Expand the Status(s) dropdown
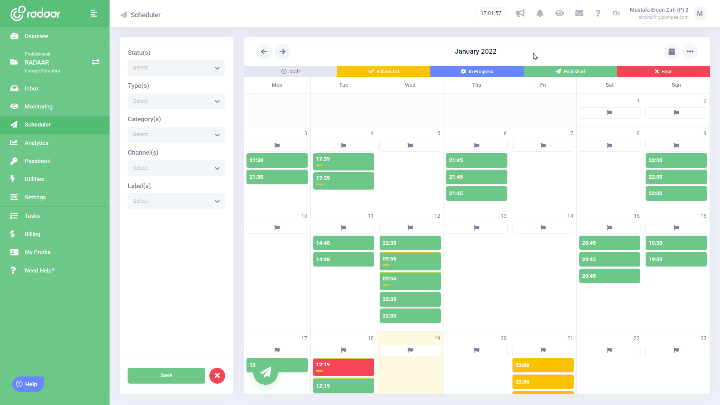720x405 pixels. (x=176, y=68)
